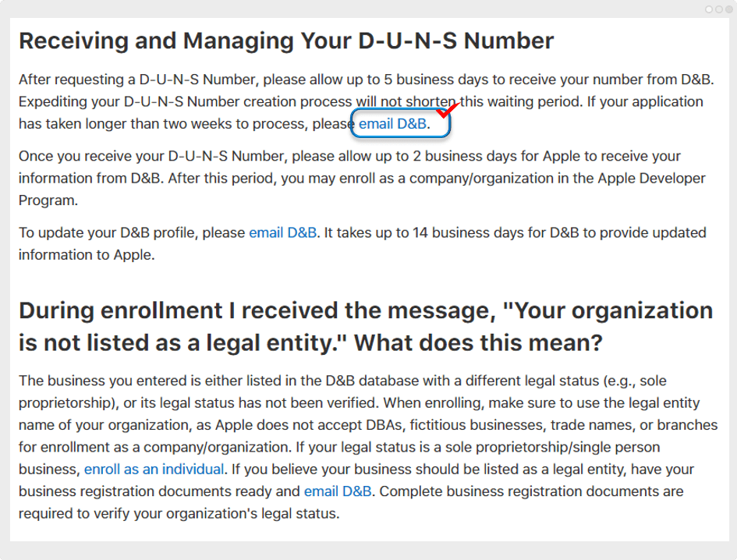Click the middle window control circle
This screenshot has width=737, height=560.
(719, 9)
